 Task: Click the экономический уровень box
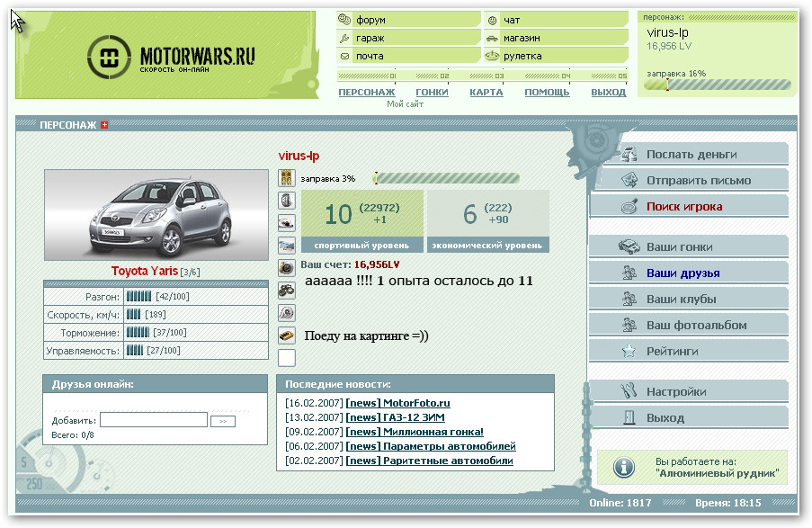tap(487, 221)
